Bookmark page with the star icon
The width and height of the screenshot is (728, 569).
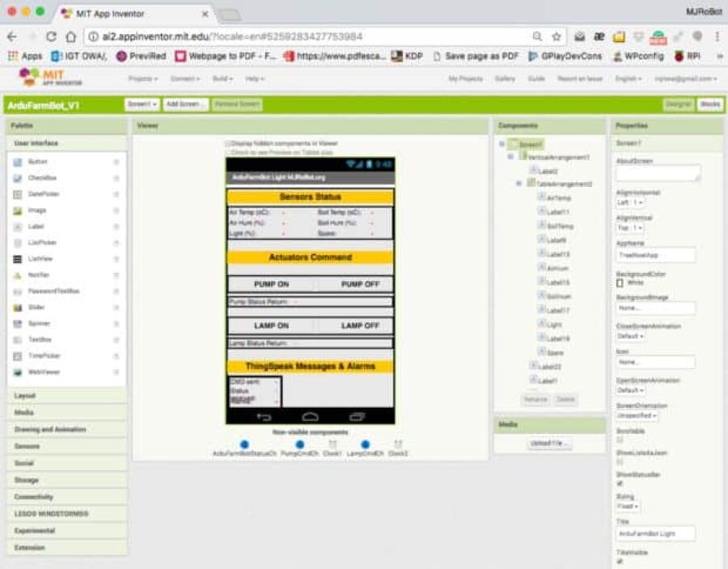pyautogui.click(x=557, y=36)
